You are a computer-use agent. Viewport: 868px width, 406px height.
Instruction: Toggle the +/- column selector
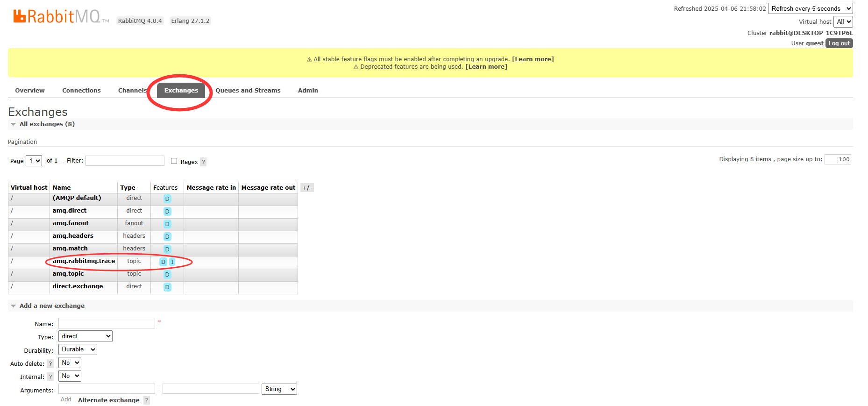[x=307, y=188]
